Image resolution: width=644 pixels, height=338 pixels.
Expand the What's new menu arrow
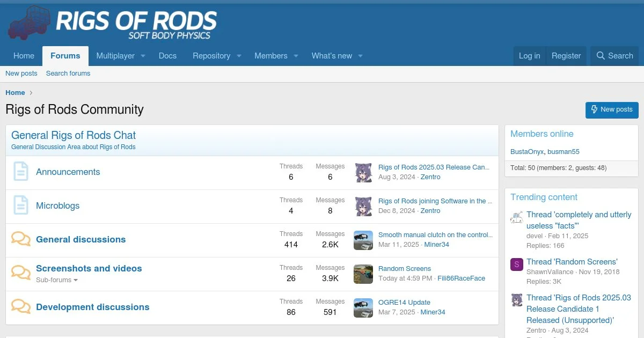point(361,56)
